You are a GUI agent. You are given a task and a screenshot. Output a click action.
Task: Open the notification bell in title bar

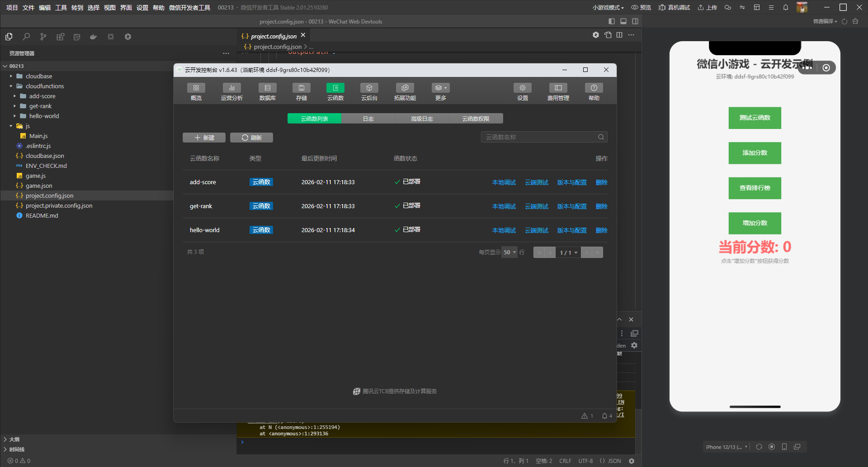[786, 7]
